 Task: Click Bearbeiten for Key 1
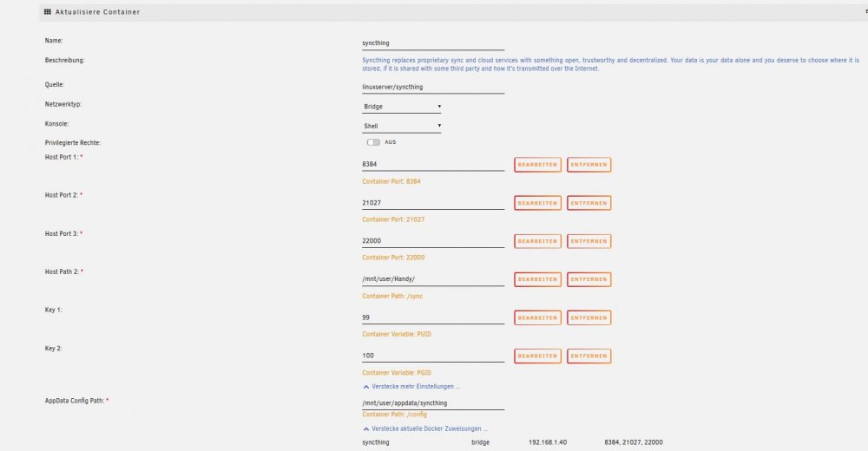(537, 317)
